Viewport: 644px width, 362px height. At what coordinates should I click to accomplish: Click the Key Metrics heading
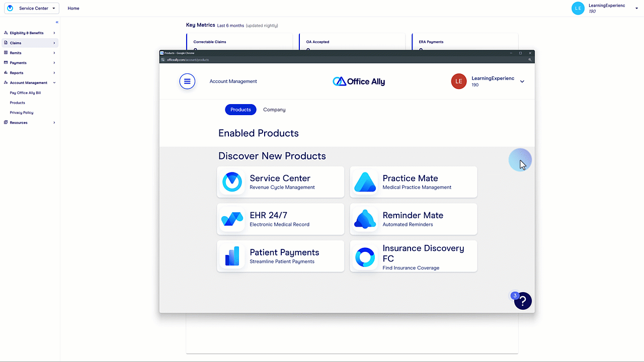click(x=200, y=25)
